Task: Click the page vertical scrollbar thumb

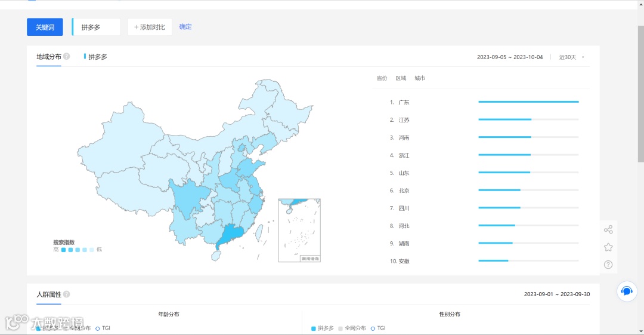Action: (640, 94)
